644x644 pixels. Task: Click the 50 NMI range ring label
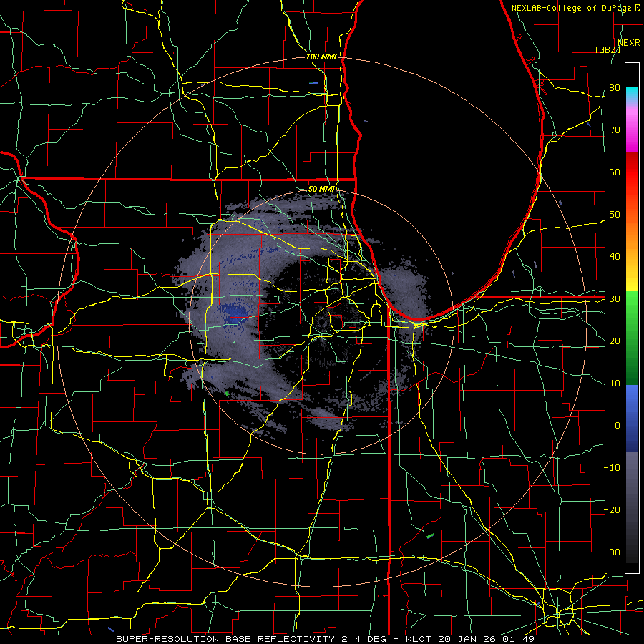tap(321, 189)
